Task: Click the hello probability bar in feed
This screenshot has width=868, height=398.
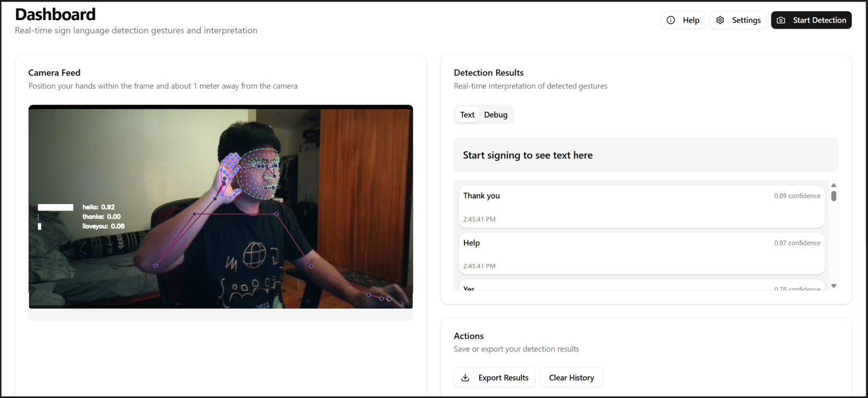Action: [x=55, y=207]
